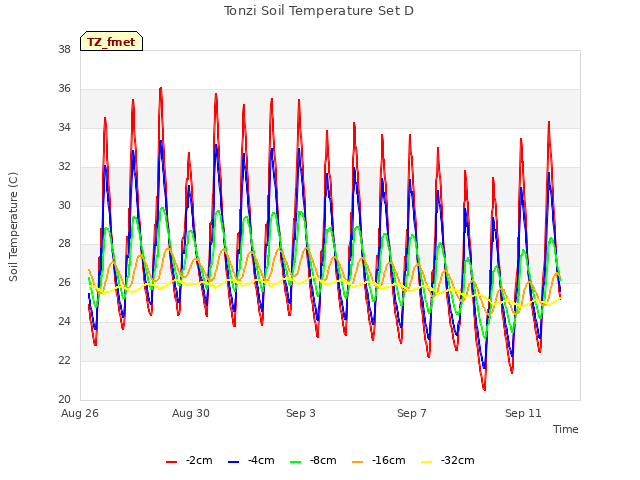Select the -2cm legend label
The width and height of the screenshot is (640, 480).
click(199, 460)
